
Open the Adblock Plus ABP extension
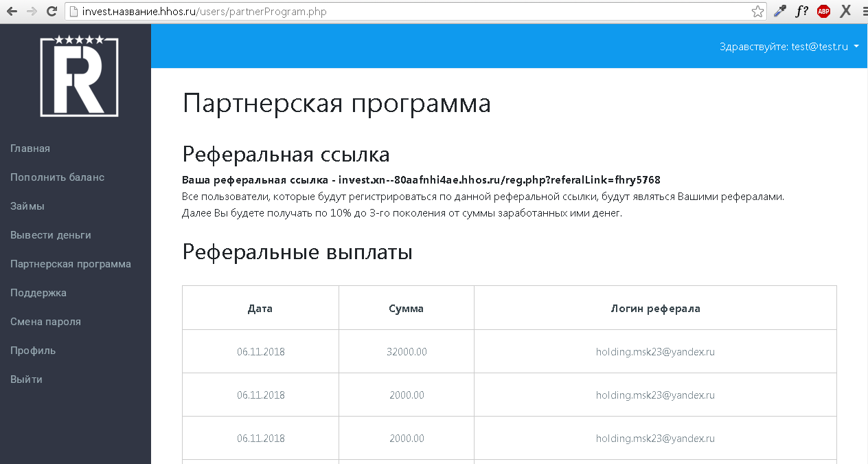823,11
